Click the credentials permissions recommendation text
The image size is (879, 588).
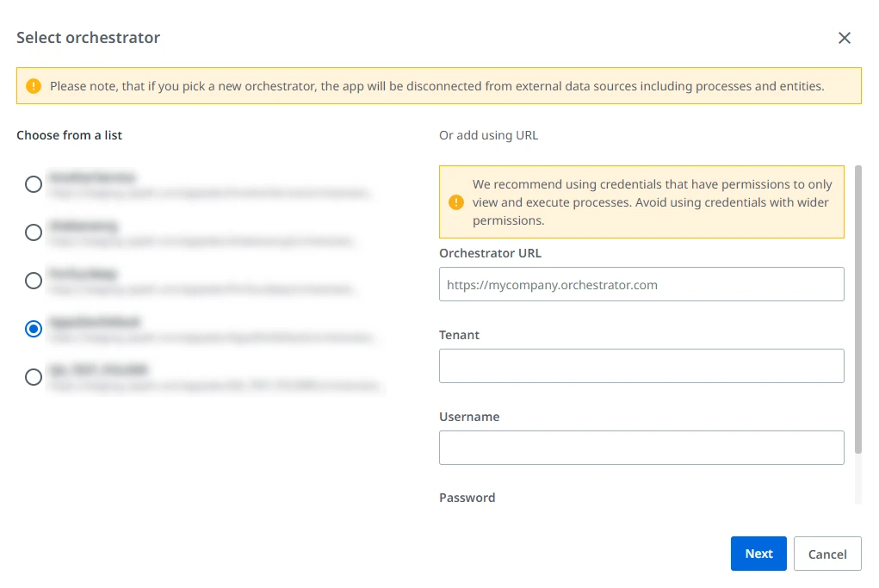(x=652, y=202)
